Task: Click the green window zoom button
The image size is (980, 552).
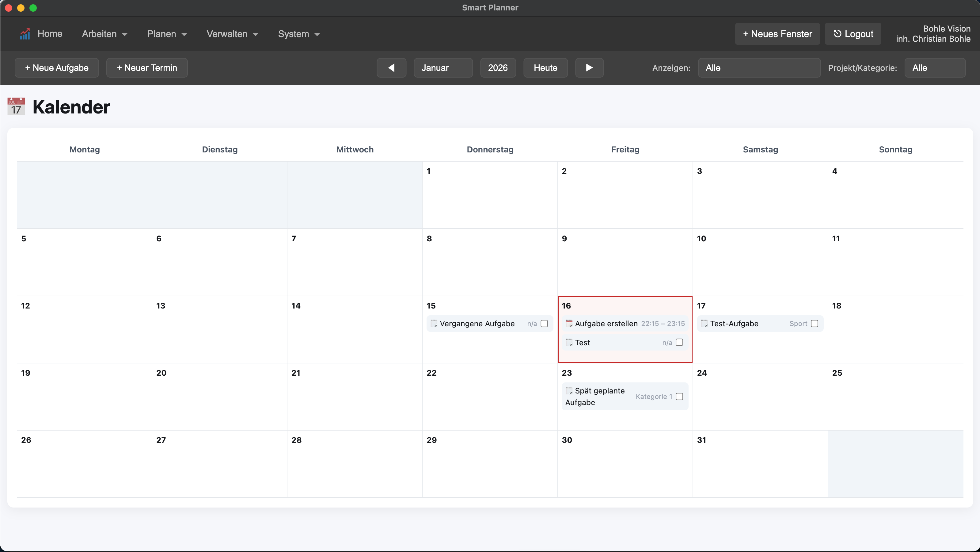Action: (33, 8)
